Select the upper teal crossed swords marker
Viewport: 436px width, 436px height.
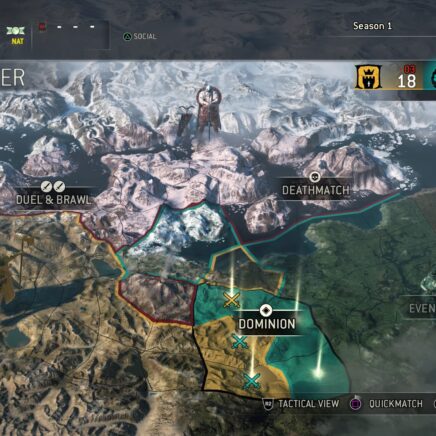point(239,342)
